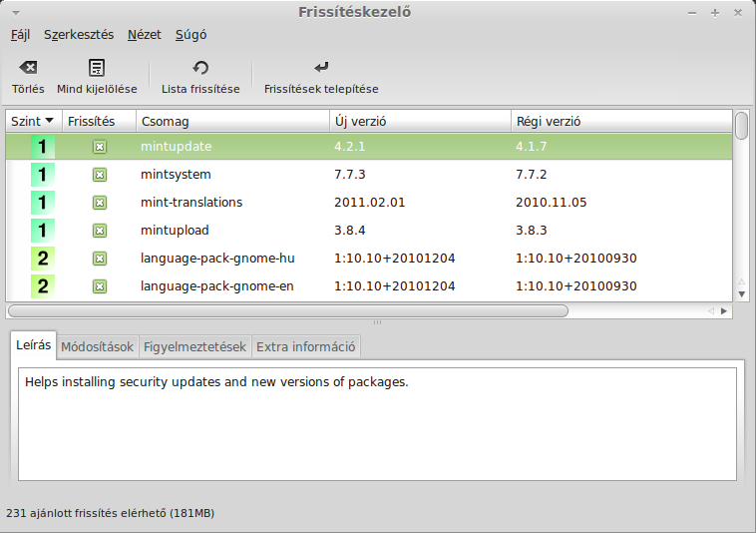Screen dimensions: 756x533
Task: Switch to the Leírás tab
Action: (33, 345)
